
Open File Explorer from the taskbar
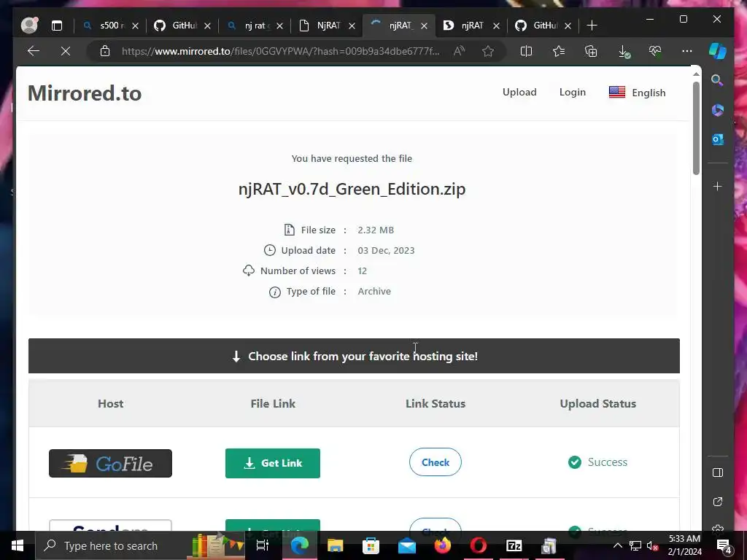coord(335,545)
